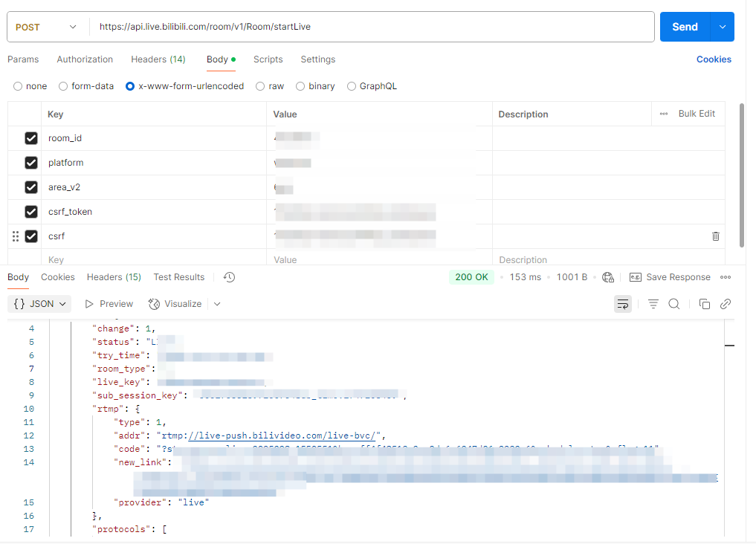The height and width of the screenshot is (544, 756).
Task: Click the 153 ms response time
Action: point(526,277)
